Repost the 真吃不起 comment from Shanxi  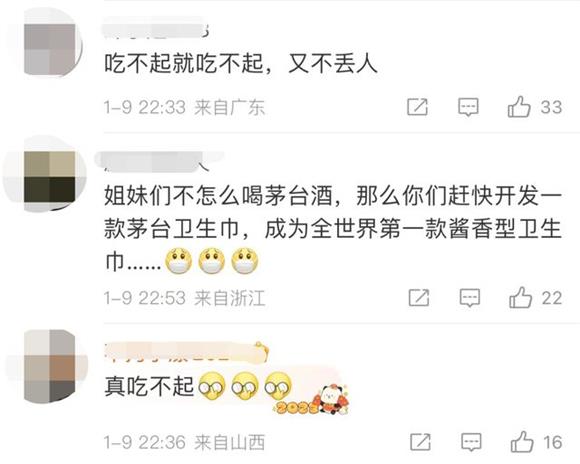coord(421,442)
